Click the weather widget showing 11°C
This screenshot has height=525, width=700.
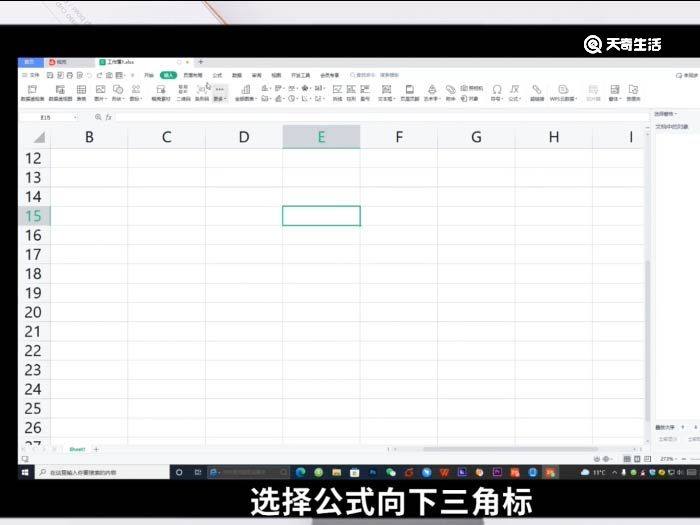point(593,472)
